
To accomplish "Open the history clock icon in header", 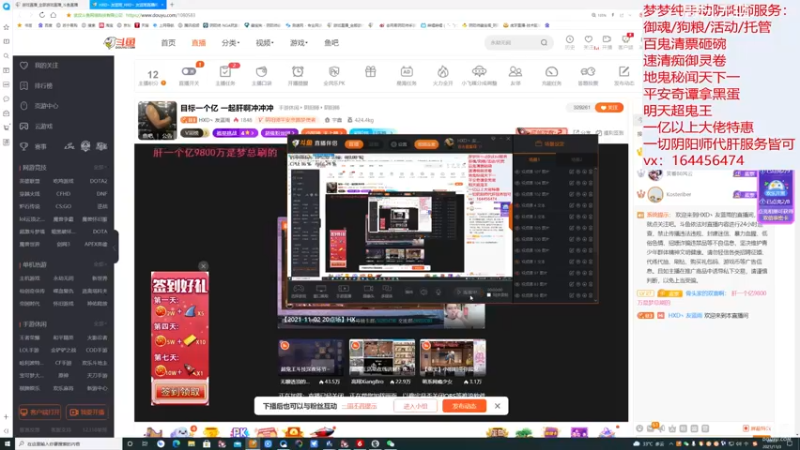I will click(569, 40).
